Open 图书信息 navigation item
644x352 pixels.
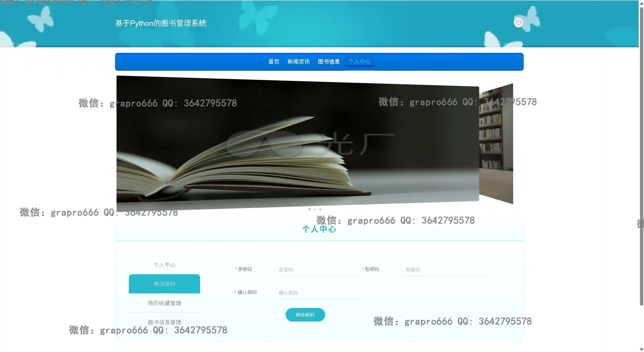[x=328, y=62]
